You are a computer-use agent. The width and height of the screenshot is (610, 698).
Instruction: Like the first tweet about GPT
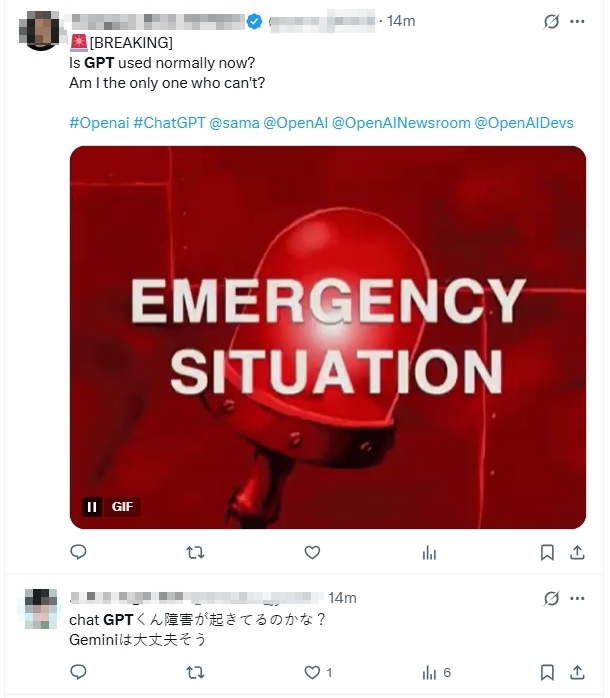click(x=312, y=552)
